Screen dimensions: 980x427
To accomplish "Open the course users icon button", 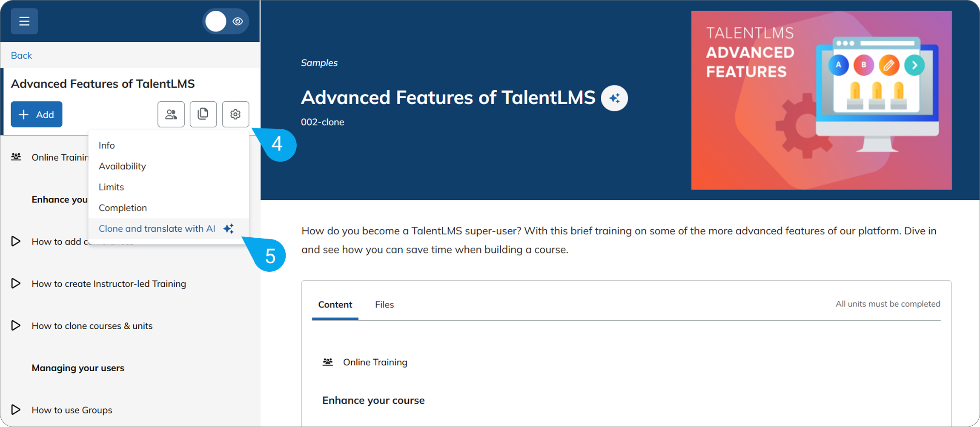I will (x=171, y=114).
